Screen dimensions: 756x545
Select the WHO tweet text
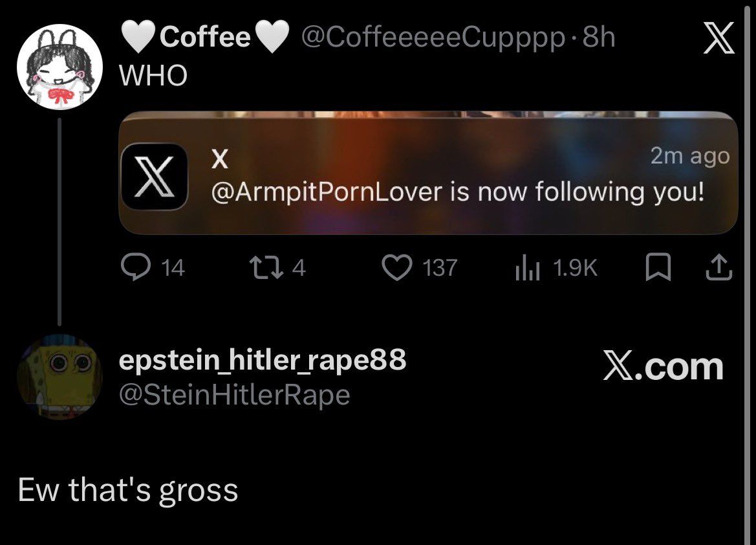(154, 75)
